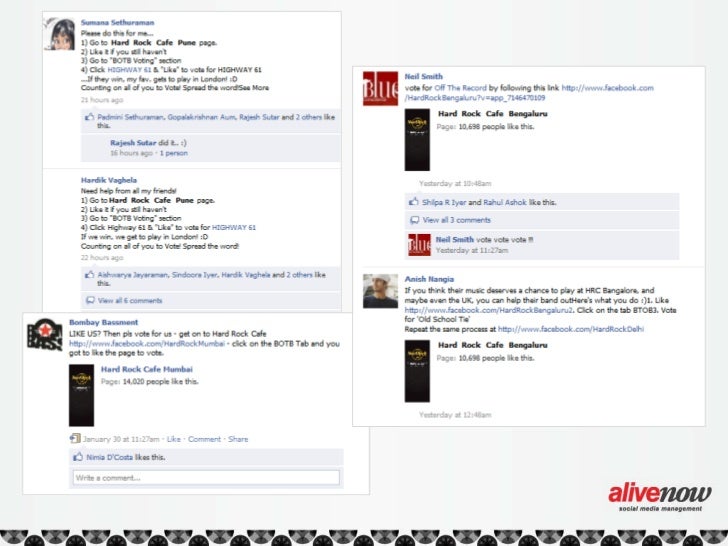
Task: Open Sindoora Iyer's profile link
Action: coord(195,275)
